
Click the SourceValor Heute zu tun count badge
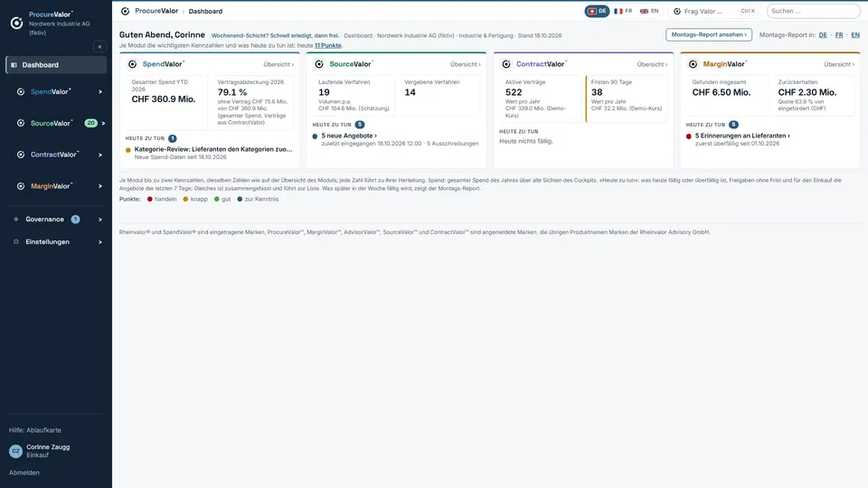click(x=360, y=125)
